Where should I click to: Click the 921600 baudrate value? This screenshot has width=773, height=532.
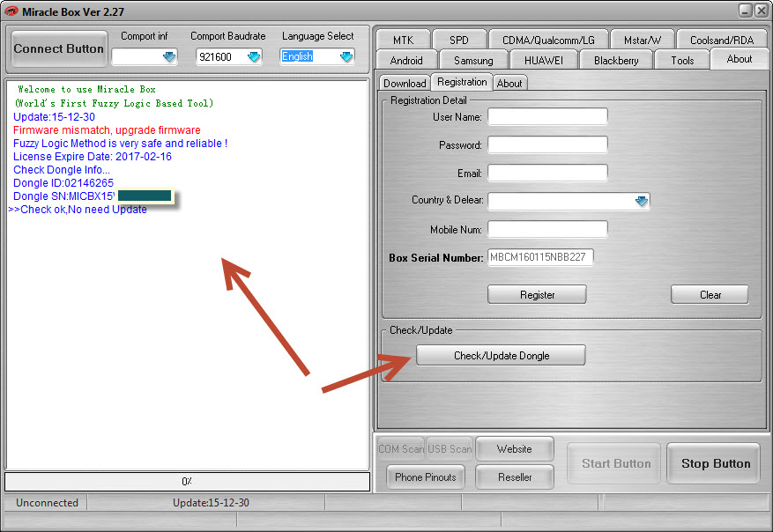coord(215,56)
